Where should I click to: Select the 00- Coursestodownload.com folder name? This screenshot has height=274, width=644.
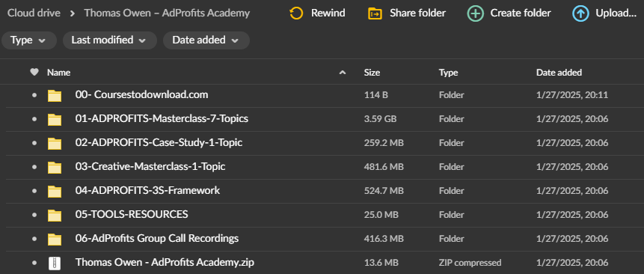(141, 95)
